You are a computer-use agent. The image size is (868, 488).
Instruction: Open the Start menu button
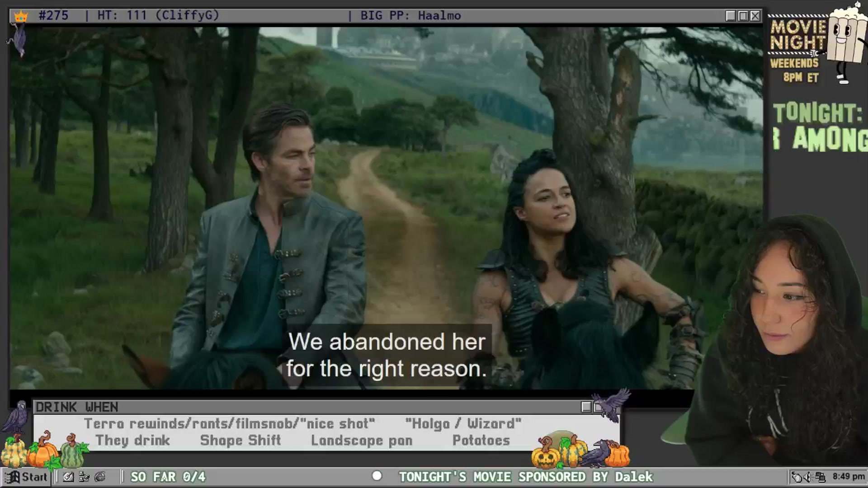26,477
